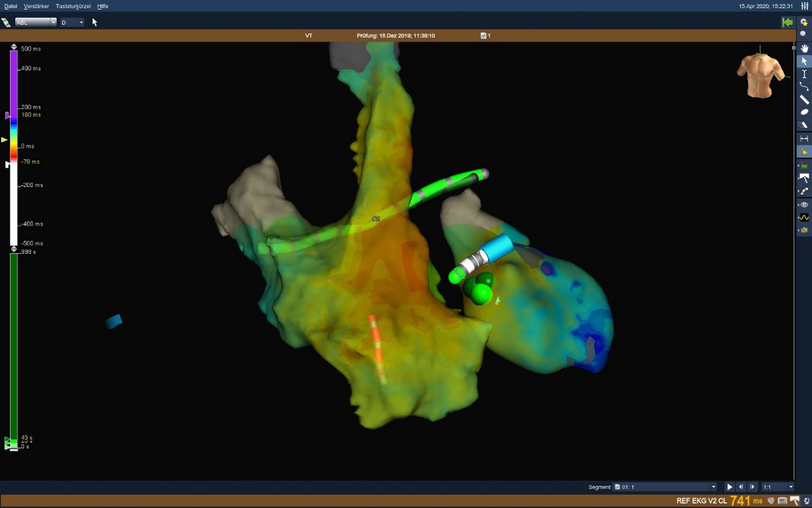Open the ABL catheter dropdown

(54, 21)
